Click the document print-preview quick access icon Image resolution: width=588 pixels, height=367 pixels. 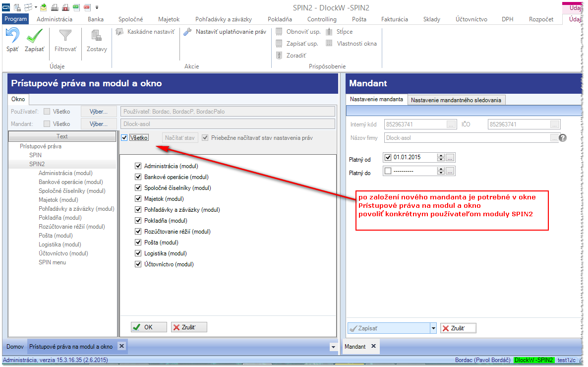(x=17, y=7)
